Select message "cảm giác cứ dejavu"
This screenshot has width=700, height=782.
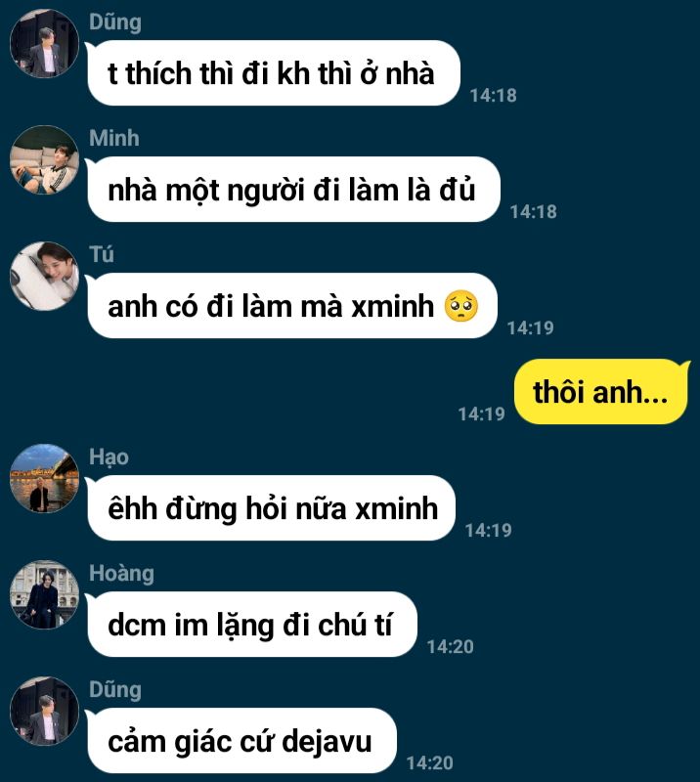[x=241, y=741]
